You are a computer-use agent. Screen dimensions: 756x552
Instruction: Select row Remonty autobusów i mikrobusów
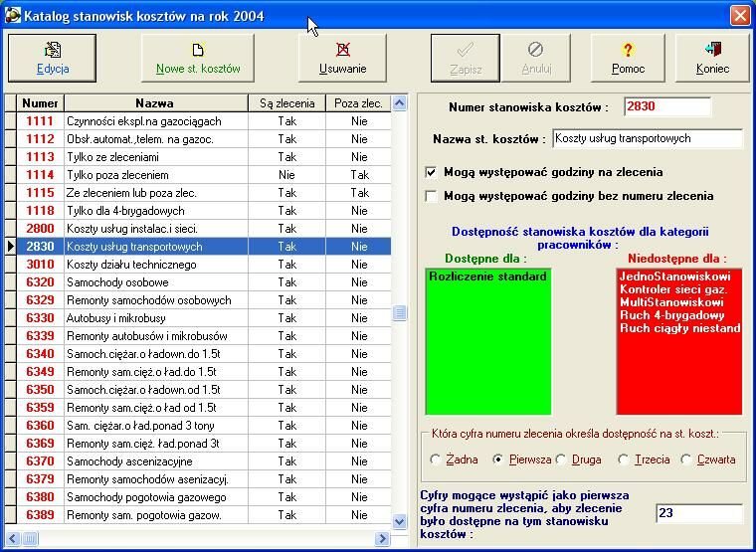[204, 336]
